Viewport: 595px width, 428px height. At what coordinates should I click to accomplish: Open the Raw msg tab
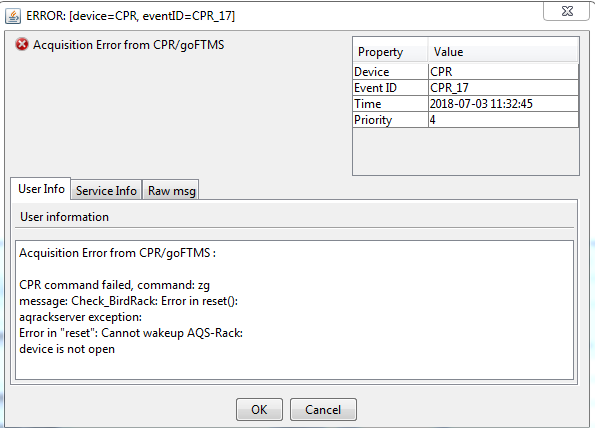coord(171,190)
